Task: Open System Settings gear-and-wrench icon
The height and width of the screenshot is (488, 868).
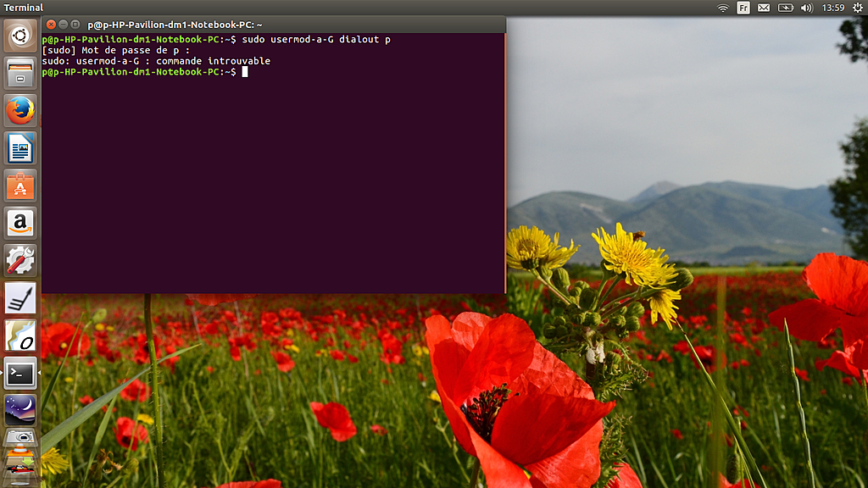Action: coord(20,261)
